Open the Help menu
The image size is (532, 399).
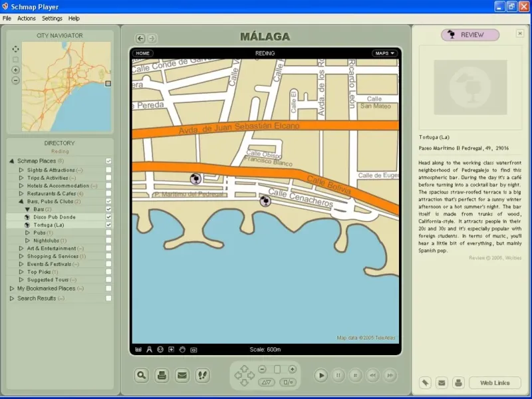(74, 19)
